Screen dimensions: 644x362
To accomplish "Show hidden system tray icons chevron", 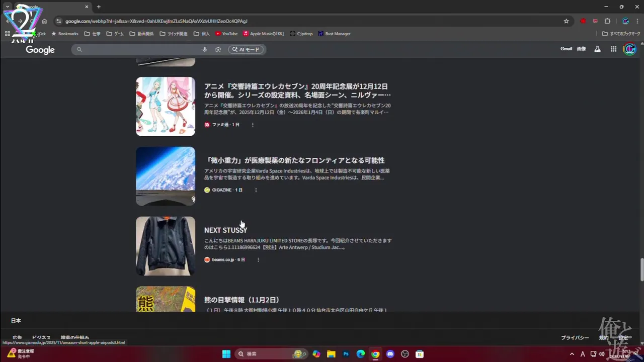I will point(572,354).
